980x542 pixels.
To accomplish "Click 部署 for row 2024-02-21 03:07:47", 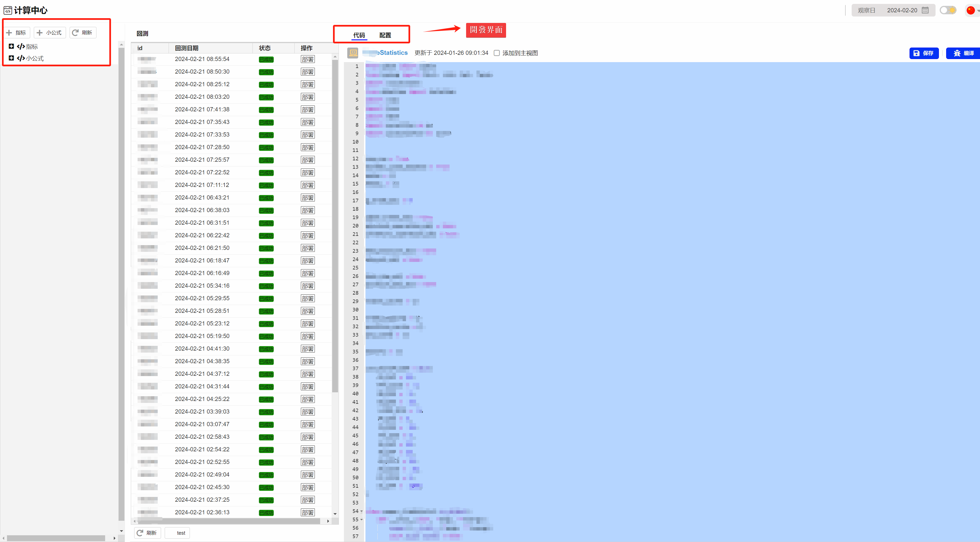I will 308,424.
